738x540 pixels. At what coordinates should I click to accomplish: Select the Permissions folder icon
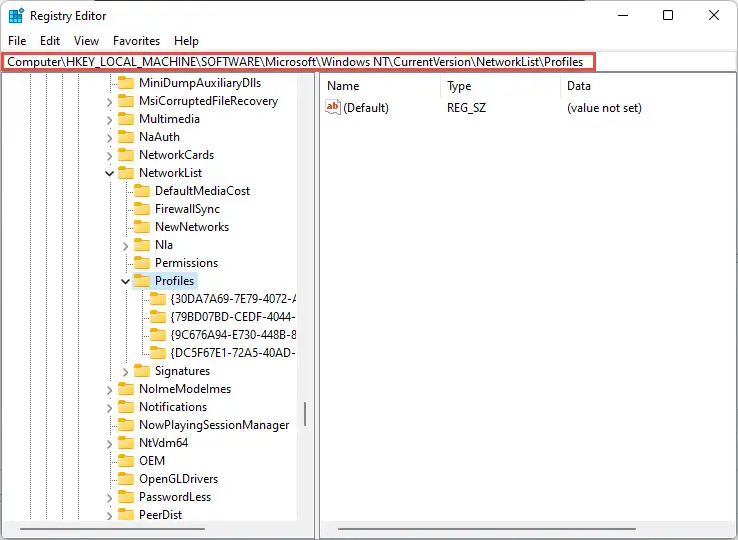pyautogui.click(x=142, y=263)
